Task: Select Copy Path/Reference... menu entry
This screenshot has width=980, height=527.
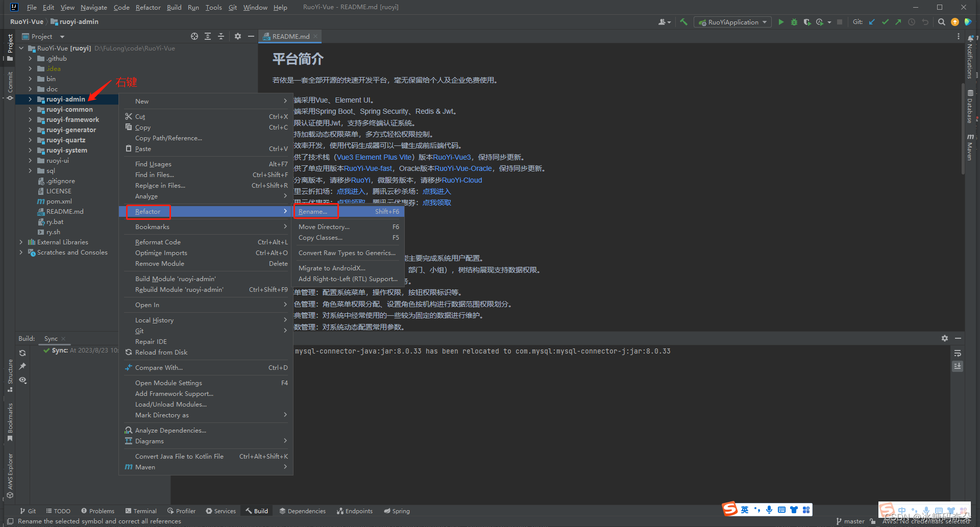Action: coord(206,138)
